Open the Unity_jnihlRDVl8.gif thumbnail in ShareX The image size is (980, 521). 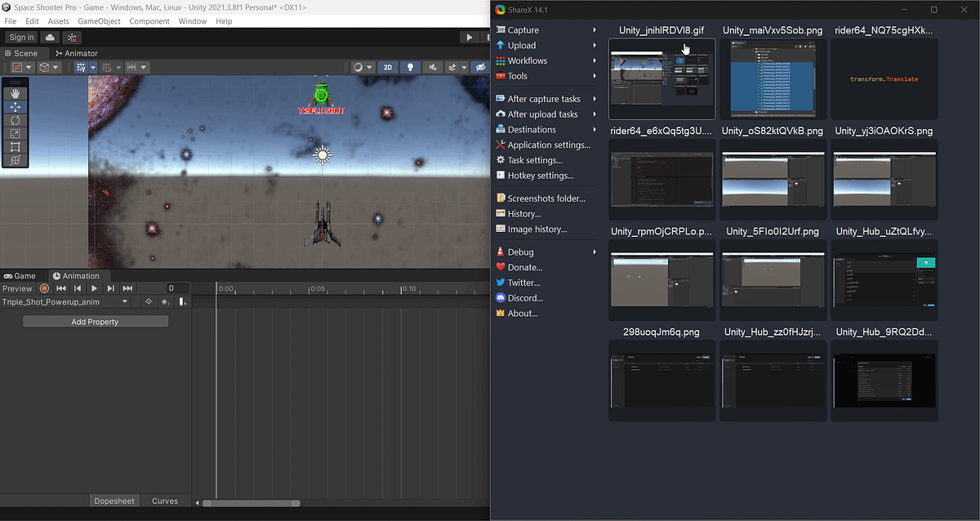(x=661, y=79)
